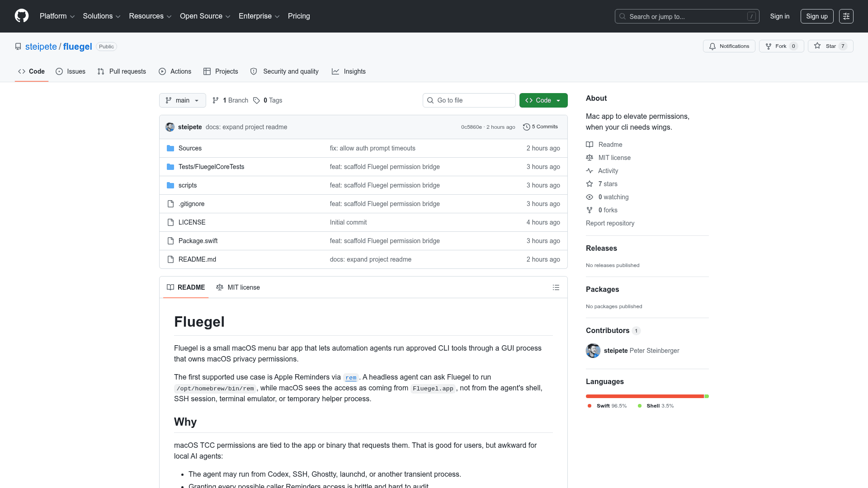
Task: Fork the fluegel repository
Action: click(781, 46)
